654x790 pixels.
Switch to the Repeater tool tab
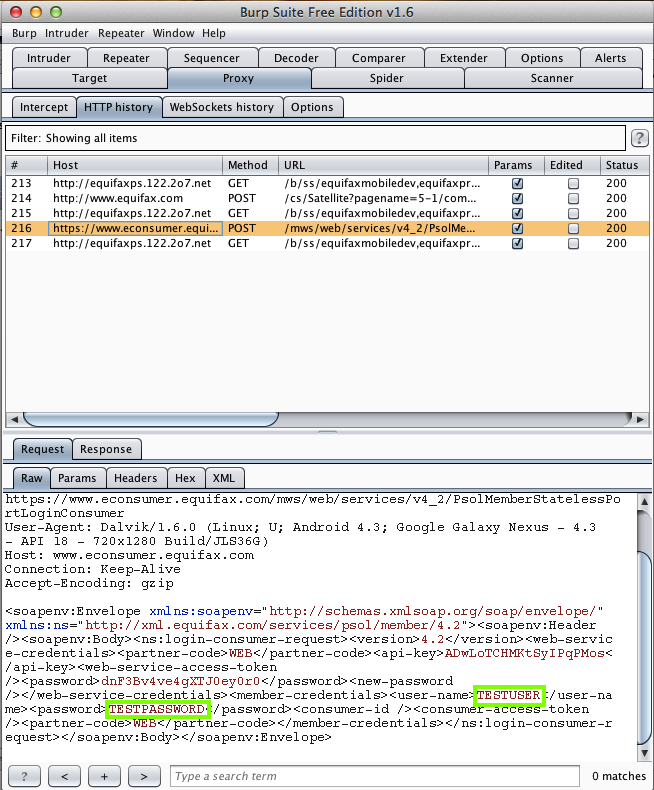pos(126,58)
